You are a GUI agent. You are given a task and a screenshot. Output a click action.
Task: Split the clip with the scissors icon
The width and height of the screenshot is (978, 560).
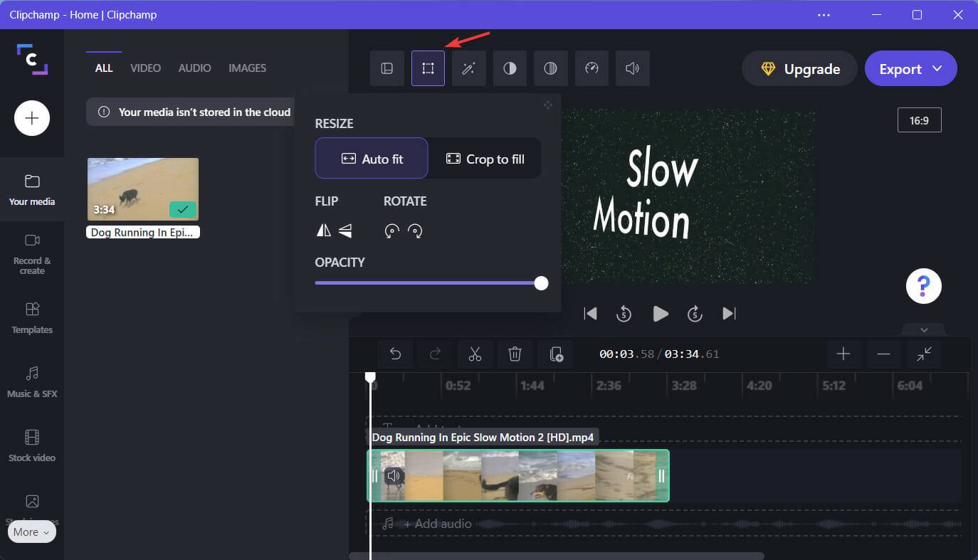pos(475,354)
